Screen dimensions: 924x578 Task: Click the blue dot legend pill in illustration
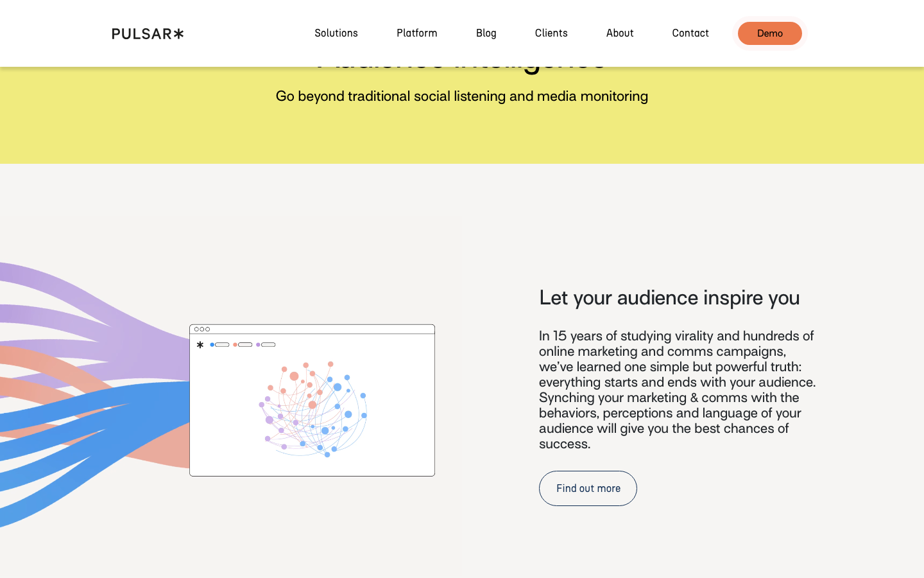tap(219, 345)
